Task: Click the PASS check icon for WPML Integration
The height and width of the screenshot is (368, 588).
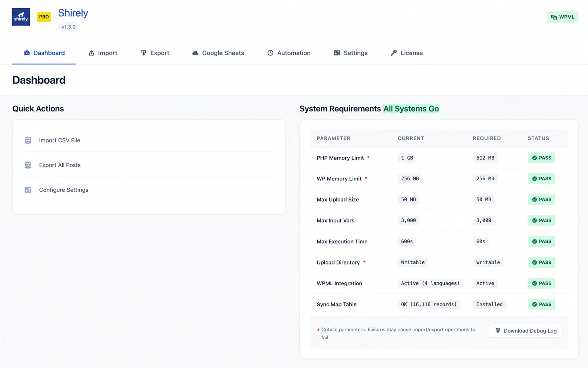Action: point(535,283)
